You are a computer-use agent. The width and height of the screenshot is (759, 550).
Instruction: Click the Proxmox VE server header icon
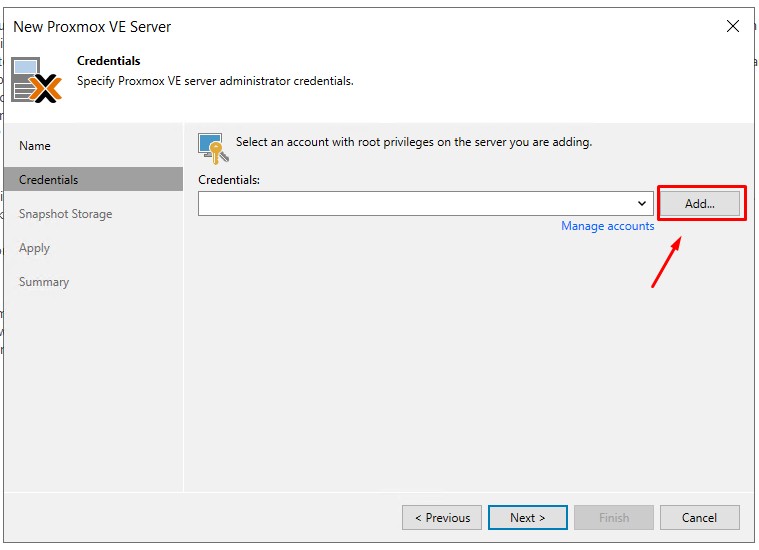pos(37,80)
